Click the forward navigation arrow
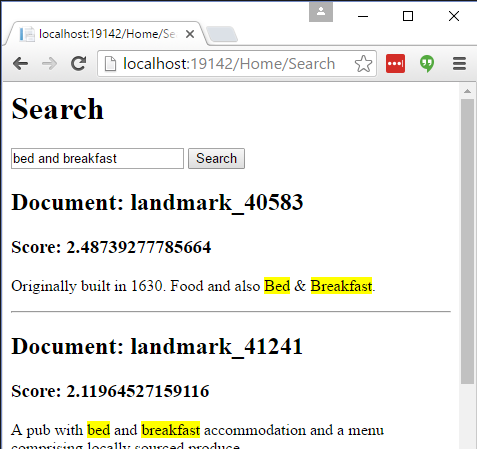Screen dimensions: 477x449 tap(49, 63)
